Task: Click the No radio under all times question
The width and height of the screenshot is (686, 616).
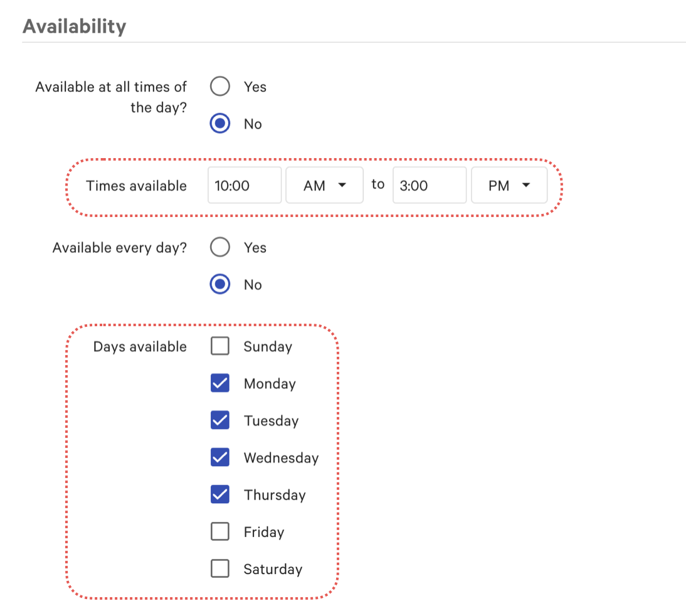Action: tap(220, 124)
